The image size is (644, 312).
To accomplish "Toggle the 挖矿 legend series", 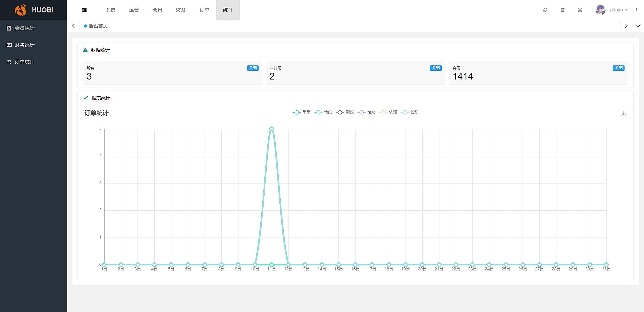I will click(x=410, y=112).
